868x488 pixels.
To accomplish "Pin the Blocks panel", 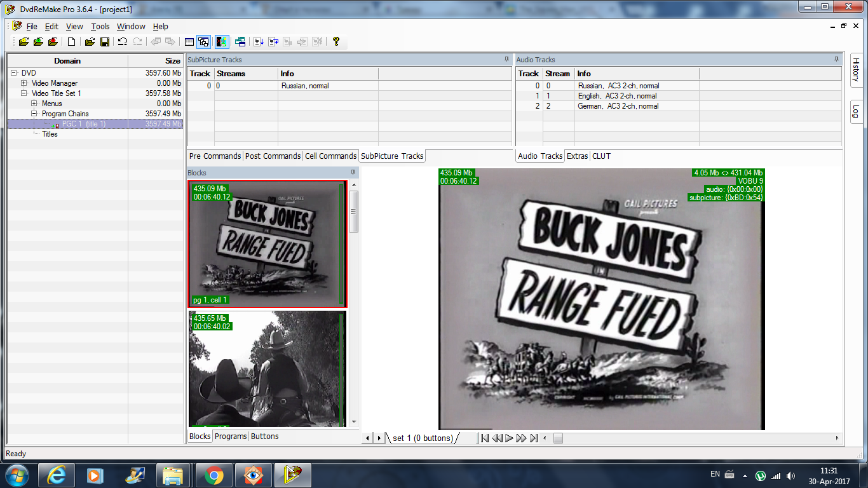I will 353,172.
